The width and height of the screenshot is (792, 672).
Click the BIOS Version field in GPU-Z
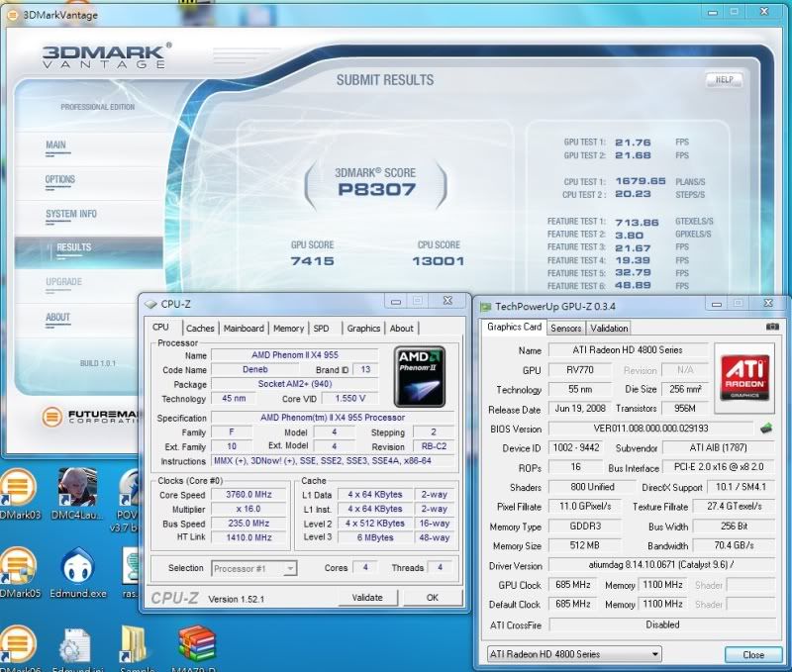[x=651, y=429]
